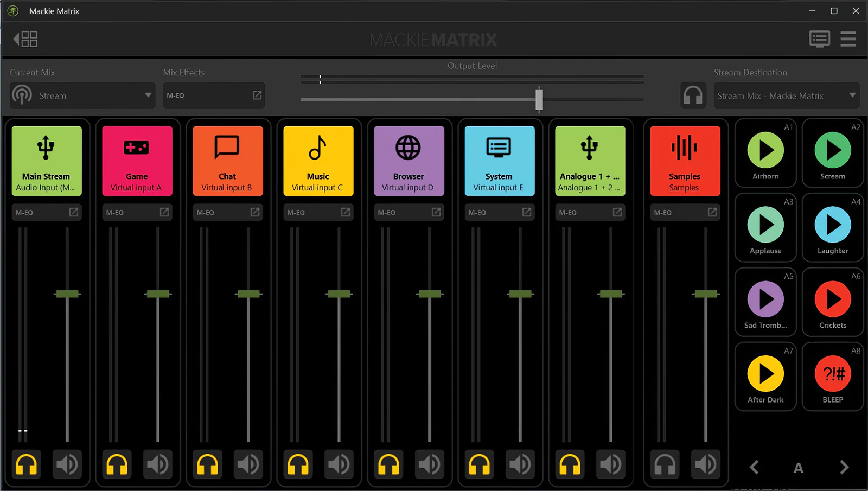Screen dimensions: 868x491
Task: Play the Crickets sample A6
Action: [x=833, y=299]
